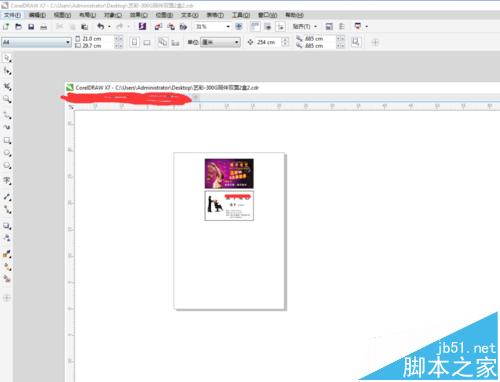
Task: Expand the redo history arrow
Action: 128,27
